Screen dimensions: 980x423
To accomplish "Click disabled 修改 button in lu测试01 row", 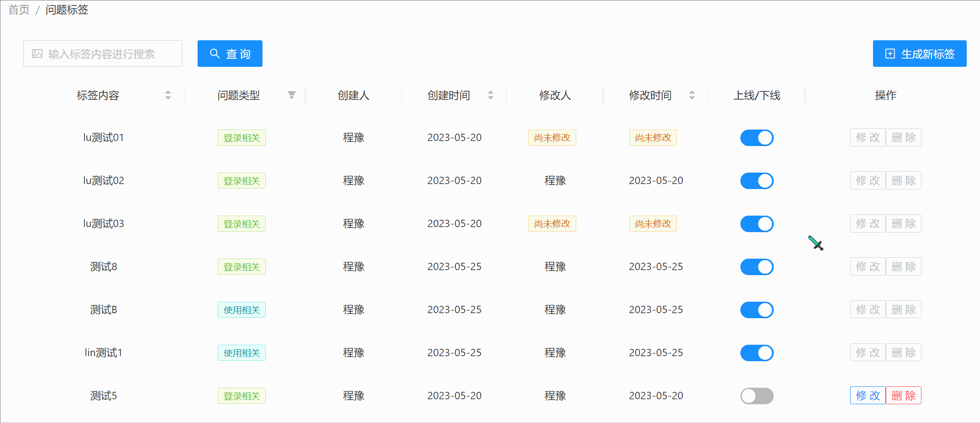I will tap(868, 137).
